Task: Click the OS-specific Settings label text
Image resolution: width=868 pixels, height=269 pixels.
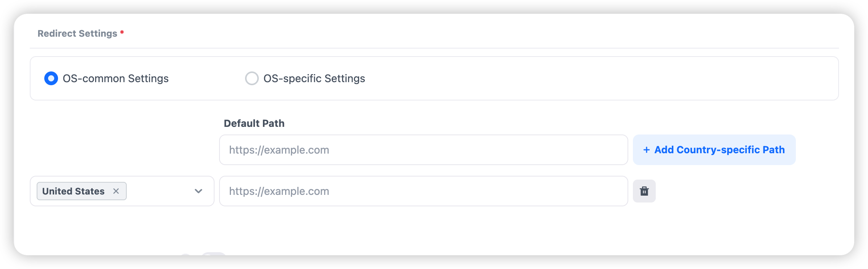Action: click(x=314, y=78)
